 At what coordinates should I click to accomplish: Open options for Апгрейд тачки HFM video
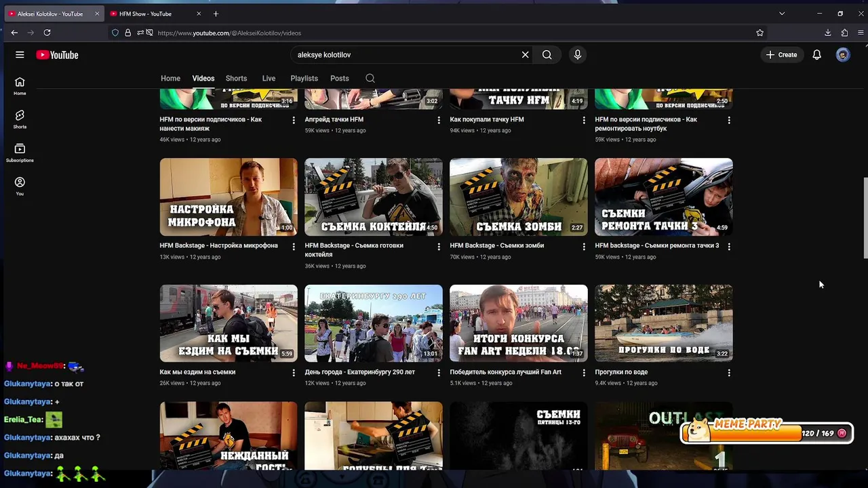point(439,120)
